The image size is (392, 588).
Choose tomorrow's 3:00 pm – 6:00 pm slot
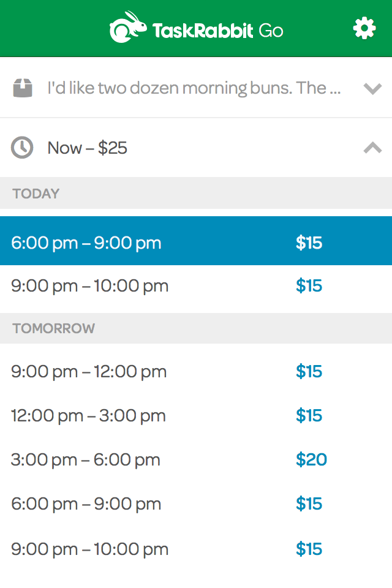86,460
